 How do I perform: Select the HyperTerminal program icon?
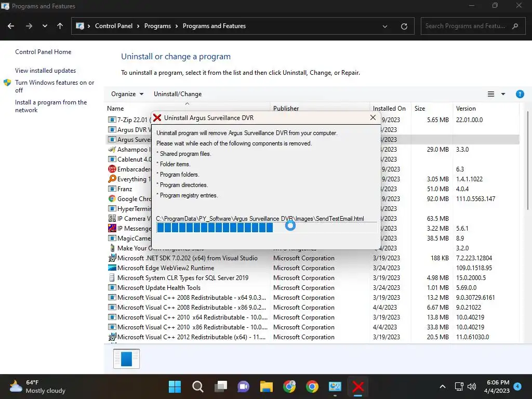click(112, 209)
